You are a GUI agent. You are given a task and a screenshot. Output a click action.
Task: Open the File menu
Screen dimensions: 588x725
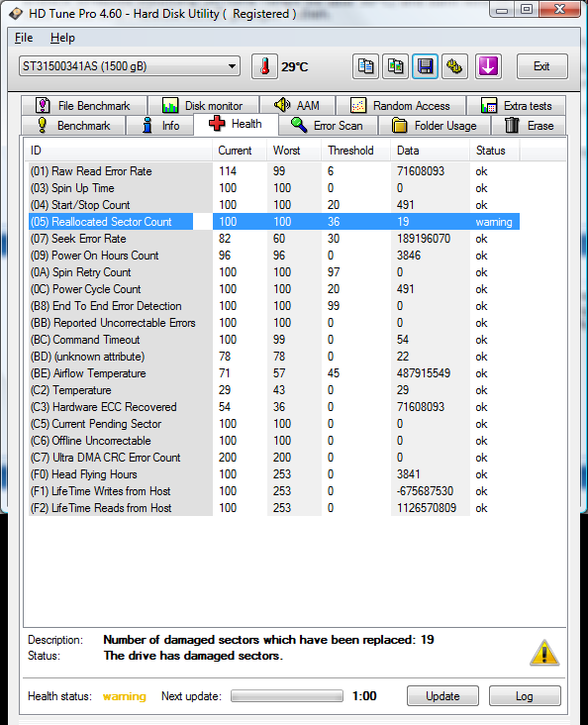point(24,38)
